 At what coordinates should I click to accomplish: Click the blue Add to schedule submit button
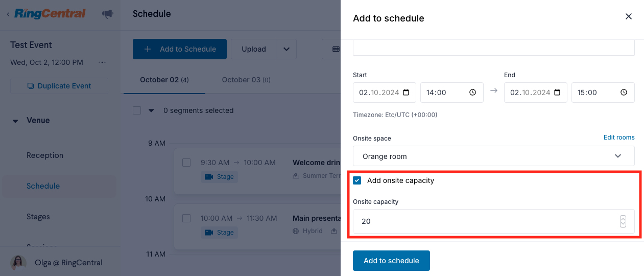tap(391, 261)
